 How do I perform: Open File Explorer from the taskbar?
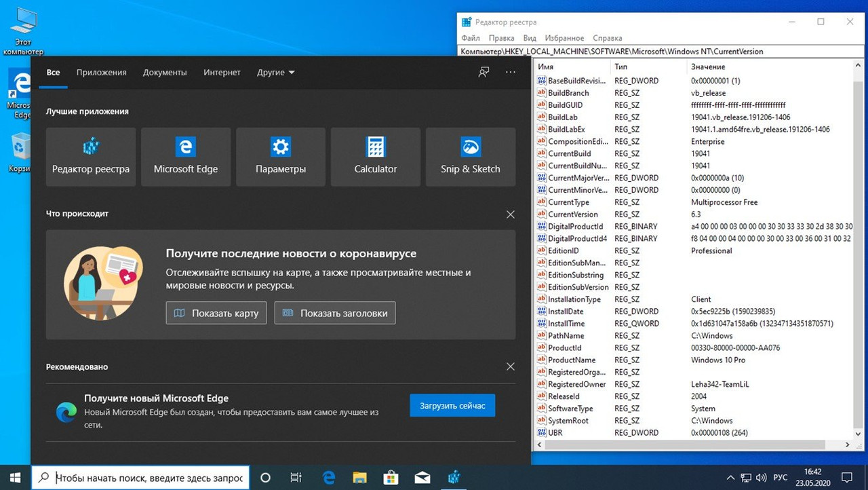point(359,478)
